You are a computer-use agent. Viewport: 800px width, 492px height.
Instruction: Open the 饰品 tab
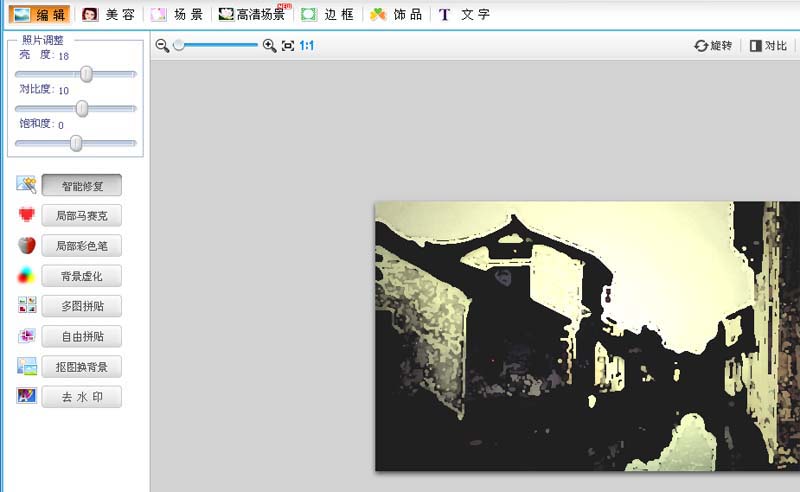(x=396, y=14)
